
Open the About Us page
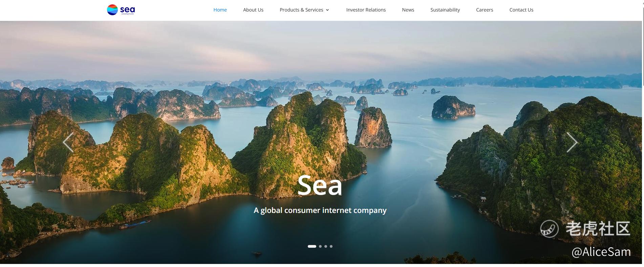click(253, 10)
